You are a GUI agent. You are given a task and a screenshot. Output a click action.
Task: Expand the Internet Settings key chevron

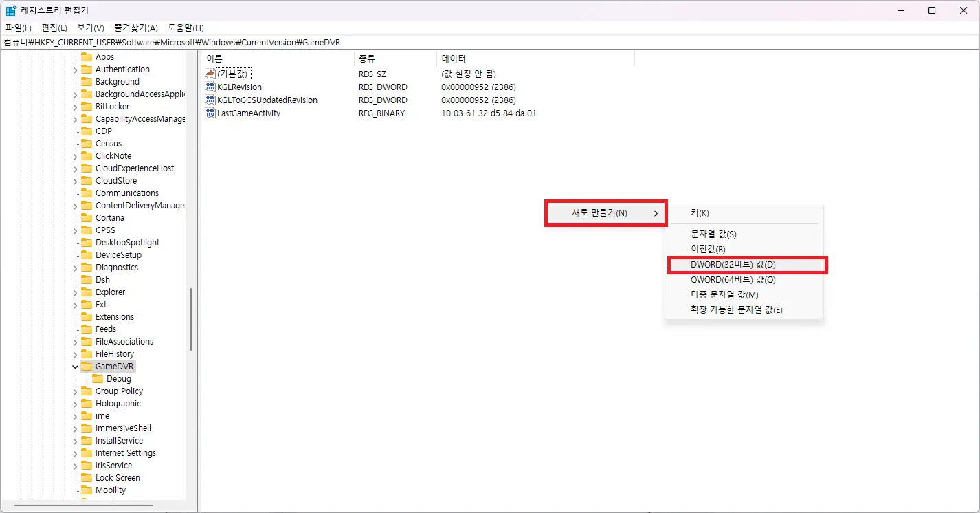75,453
